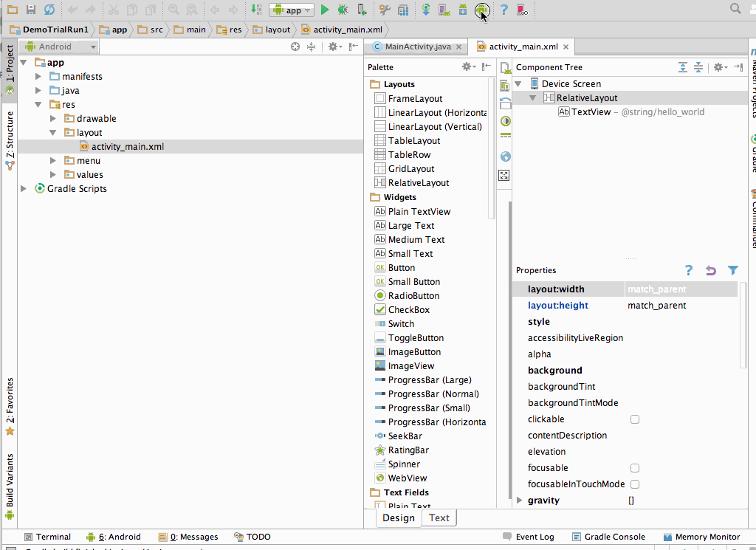756x550 pixels.
Task: Click the layout:width value field
Action: pyautogui.click(x=681, y=289)
